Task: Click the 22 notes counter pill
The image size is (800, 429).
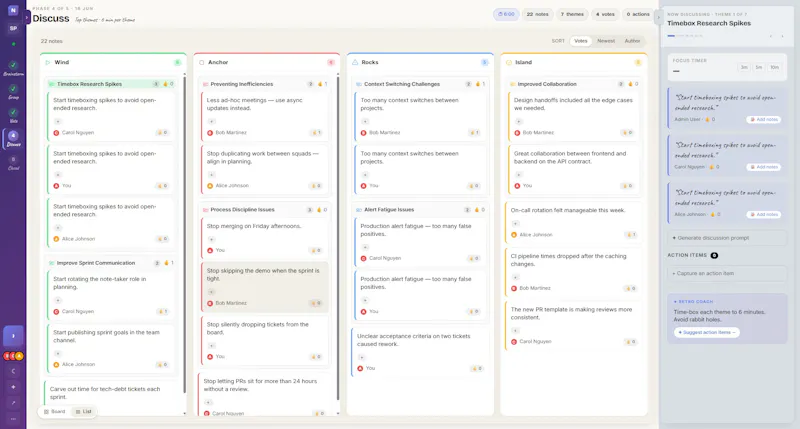Action: [x=537, y=14]
